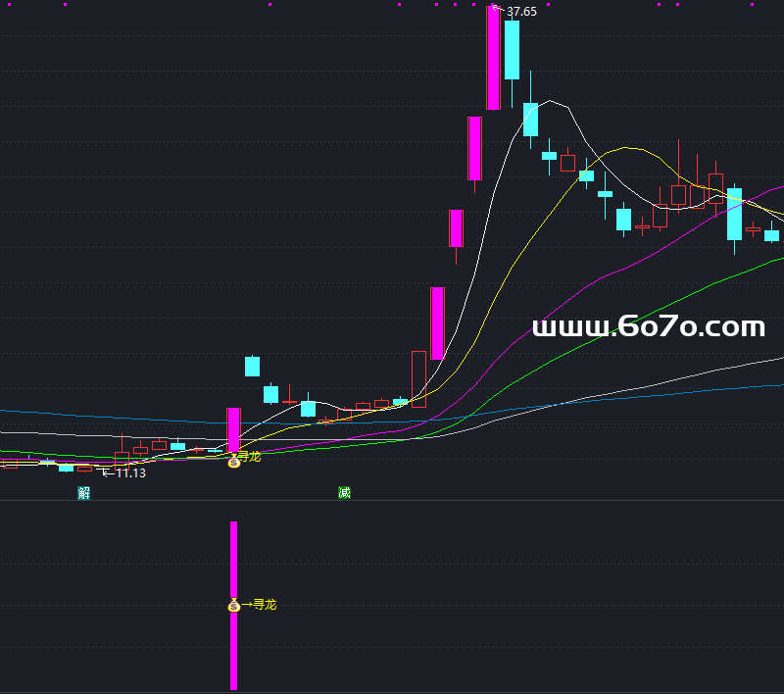Click the tall magenta signal bar in the lower panel
The width and height of the screenshot is (784, 694).
tap(233, 606)
